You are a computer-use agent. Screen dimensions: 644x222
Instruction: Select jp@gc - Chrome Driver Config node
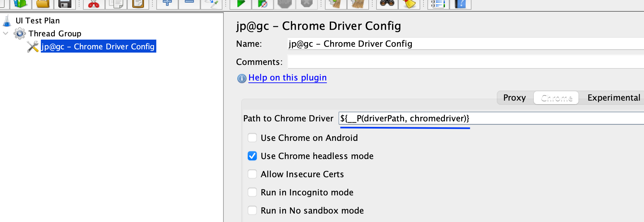[x=98, y=46]
